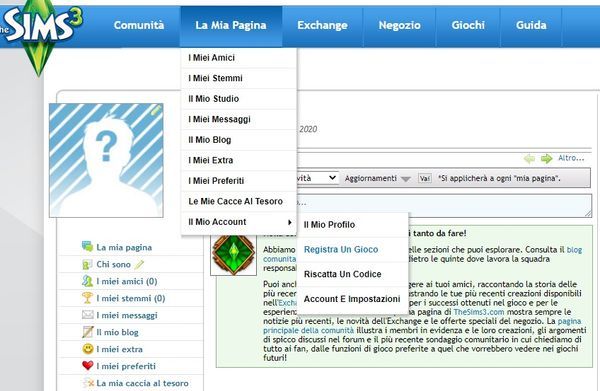The height and width of the screenshot is (391, 600).
Task: Open Il mio blog sidebar link
Action: [x=117, y=332]
